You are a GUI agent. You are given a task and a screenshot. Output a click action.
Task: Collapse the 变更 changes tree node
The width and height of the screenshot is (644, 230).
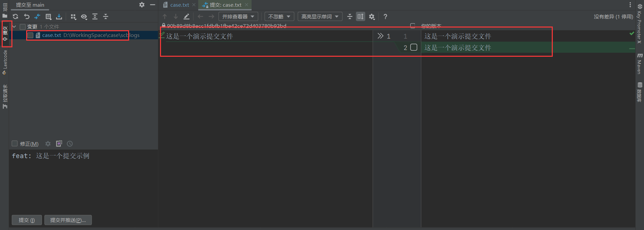click(14, 27)
